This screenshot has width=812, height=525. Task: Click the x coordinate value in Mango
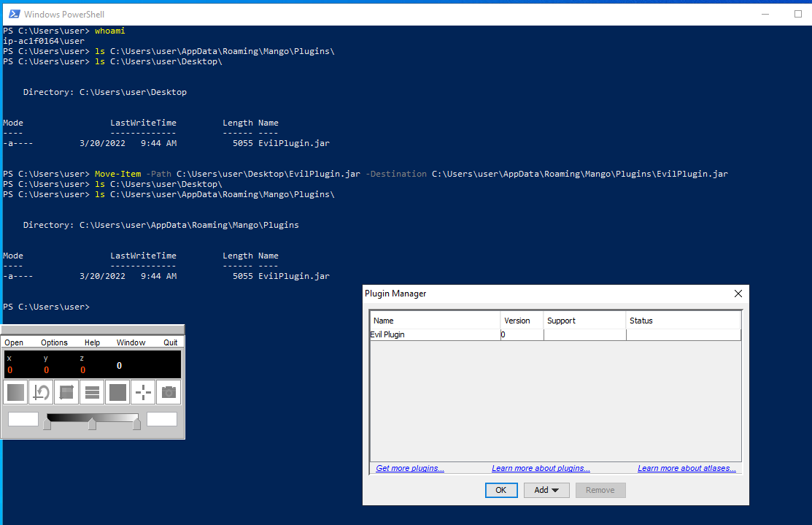click(9, 370)
